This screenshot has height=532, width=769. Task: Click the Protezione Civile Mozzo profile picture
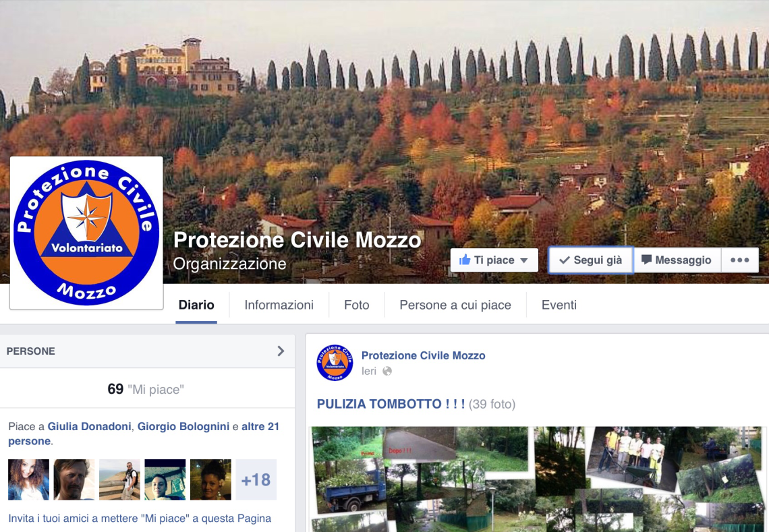click(86, 233)
